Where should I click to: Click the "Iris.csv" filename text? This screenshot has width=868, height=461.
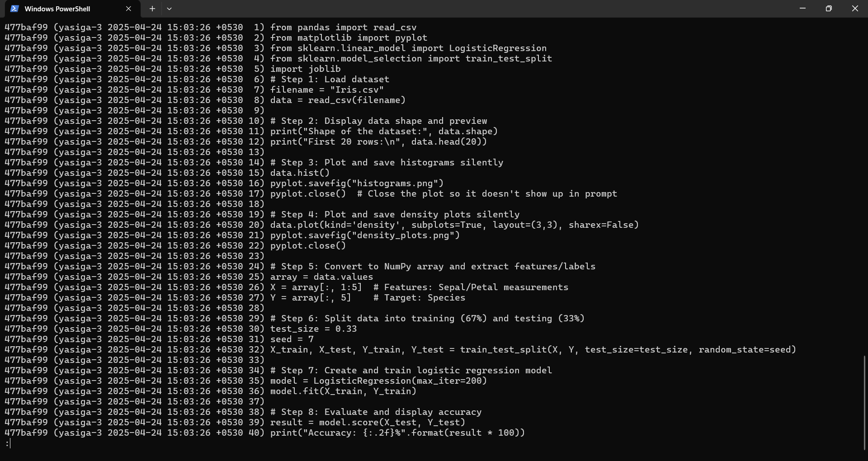357,90
